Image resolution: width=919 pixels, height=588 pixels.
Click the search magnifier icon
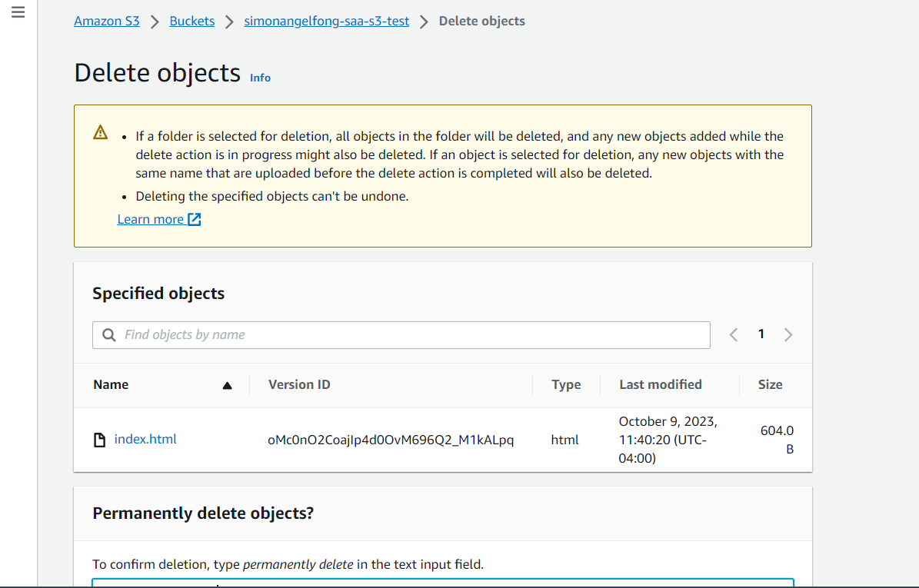coord(109,335)
